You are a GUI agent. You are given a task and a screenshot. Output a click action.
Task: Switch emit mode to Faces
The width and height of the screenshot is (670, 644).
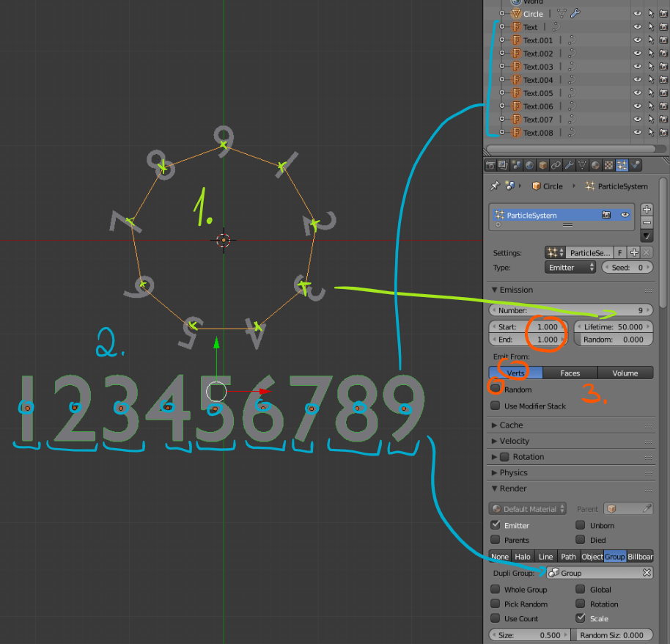tap(570, 373)
